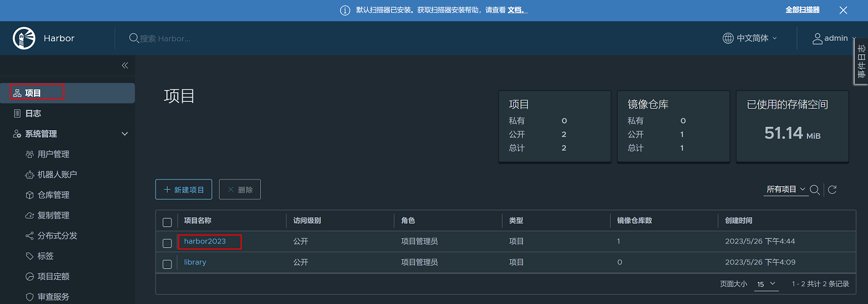
Task: Open the page size dropdown
Action: coord(766,284)
